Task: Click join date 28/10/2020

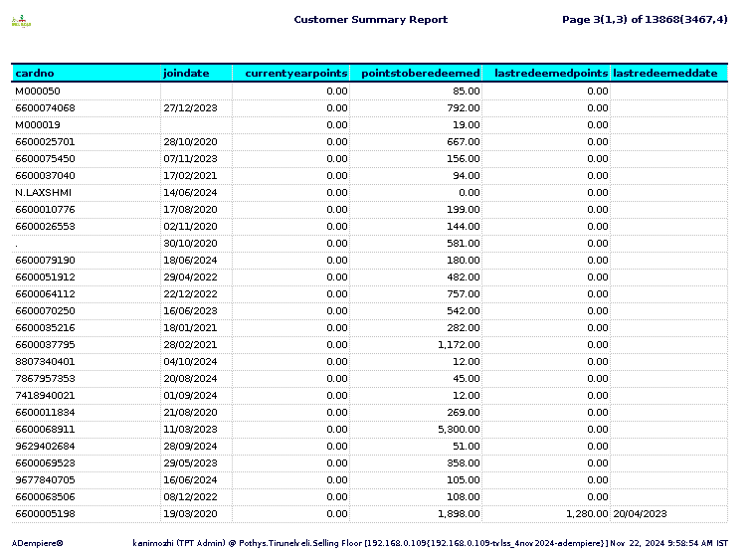Action: point(190,142)
